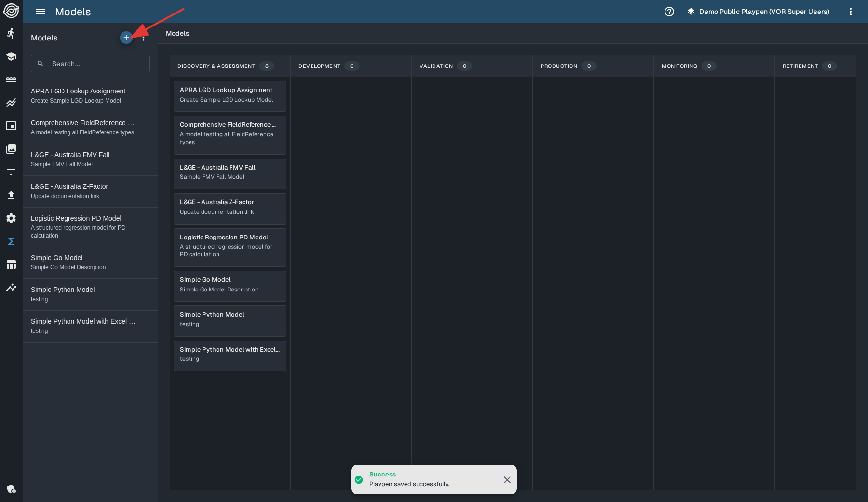Open the help question mark icon

[x=669, y=12]
